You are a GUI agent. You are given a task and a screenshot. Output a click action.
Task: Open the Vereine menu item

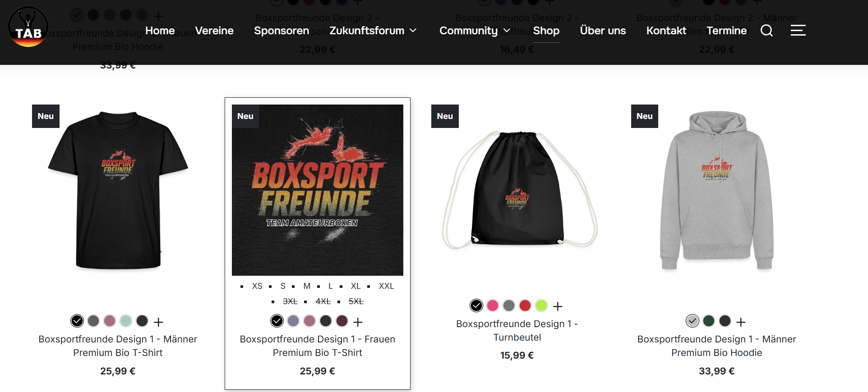click(214, 31)
